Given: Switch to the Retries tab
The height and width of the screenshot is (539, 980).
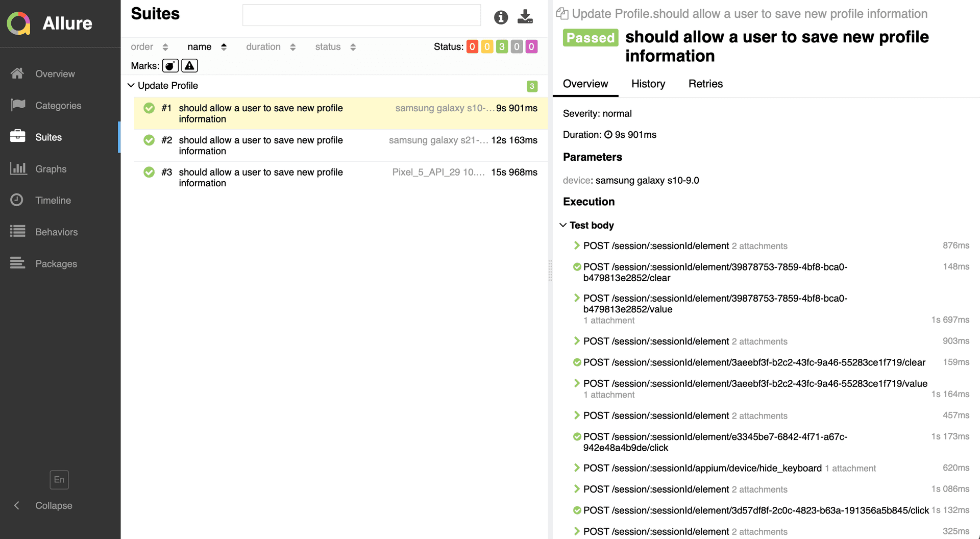Looking at the screenshot, I should (x=705, y=84).
